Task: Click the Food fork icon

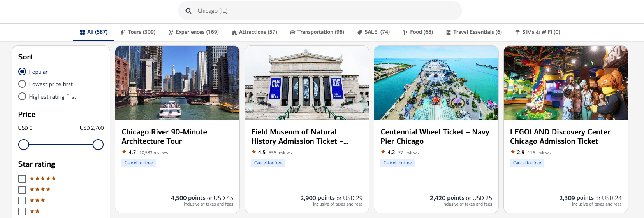Action: tap(405, 32)
